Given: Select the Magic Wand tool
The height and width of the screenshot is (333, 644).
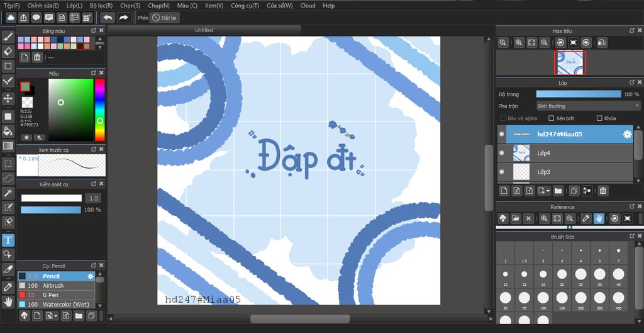Looking at the screenshot, I should [x=8, y=193].
